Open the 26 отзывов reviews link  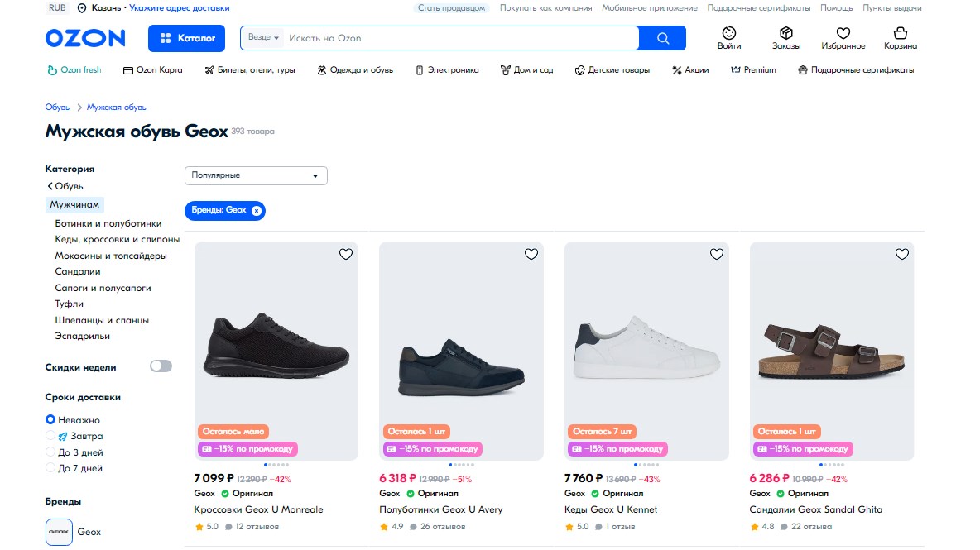click(438, 527)
